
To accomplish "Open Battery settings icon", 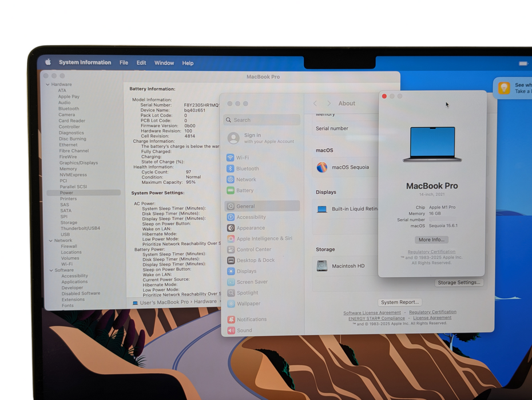I will pos(231,190).
